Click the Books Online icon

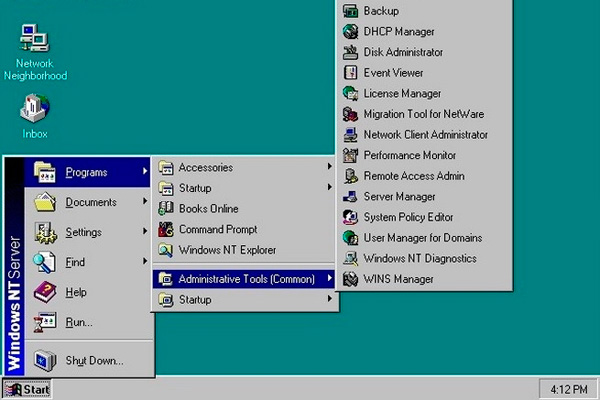point(167,208)
